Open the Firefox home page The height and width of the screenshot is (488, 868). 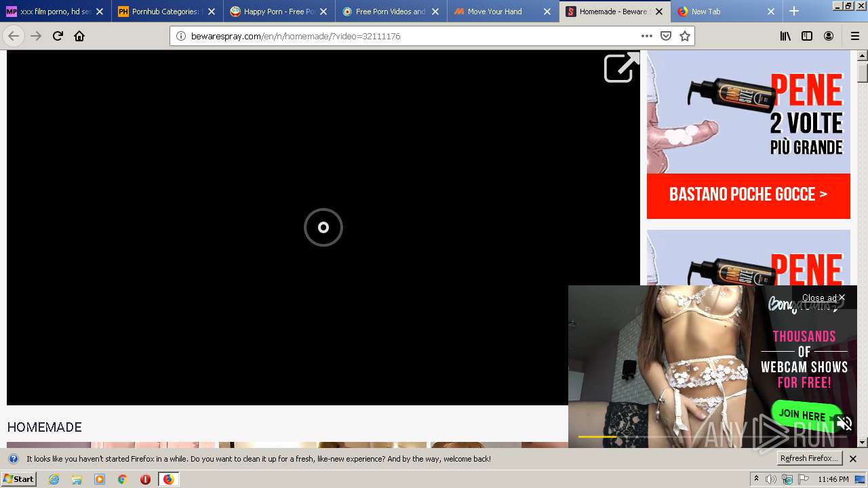tap(79, 36)
